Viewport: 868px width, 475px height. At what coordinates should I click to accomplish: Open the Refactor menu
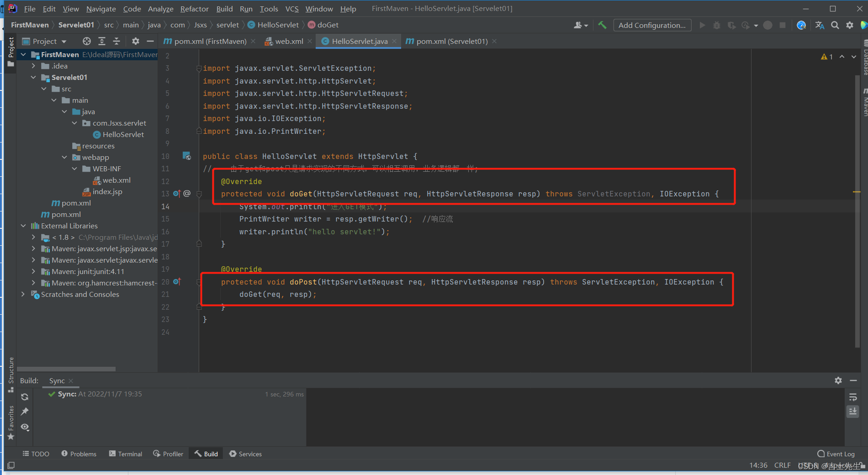tap(194, 9)
